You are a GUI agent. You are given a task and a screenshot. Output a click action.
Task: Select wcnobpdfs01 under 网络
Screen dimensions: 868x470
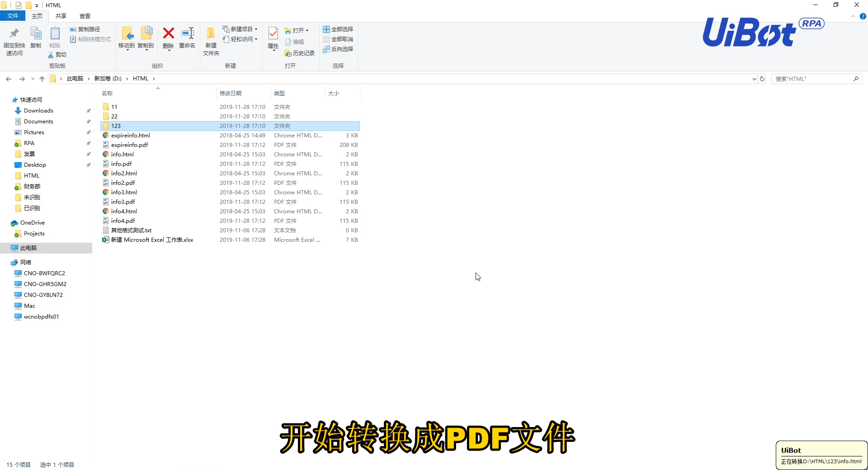coord(41,317)
